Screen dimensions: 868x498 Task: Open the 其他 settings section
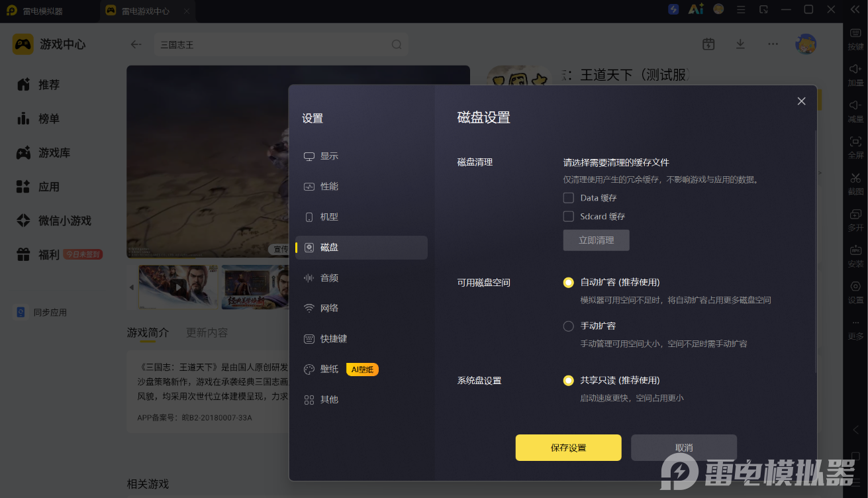pos(362,400)
